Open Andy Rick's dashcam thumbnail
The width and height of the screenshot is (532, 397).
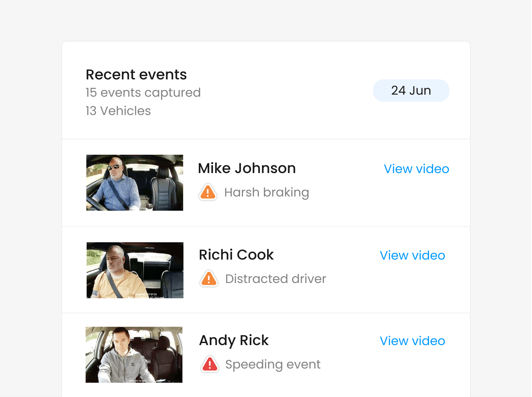point(134,355)
